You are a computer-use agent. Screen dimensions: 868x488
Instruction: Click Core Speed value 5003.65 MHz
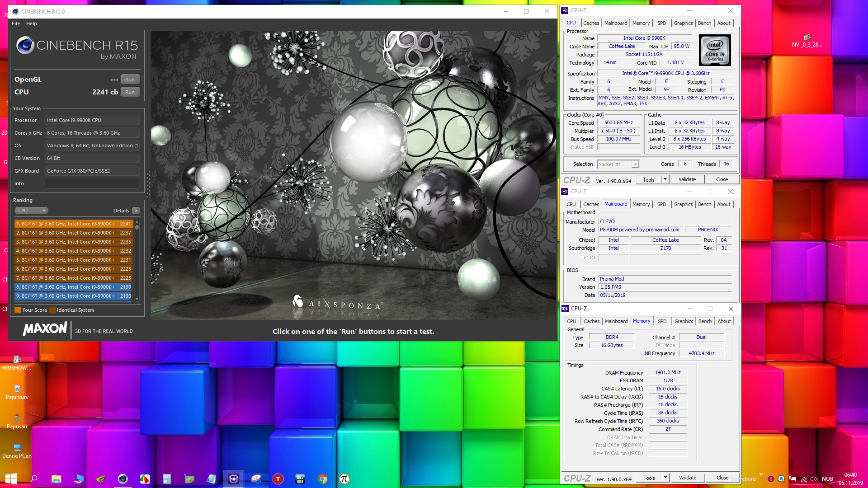[x=618, y=123]
